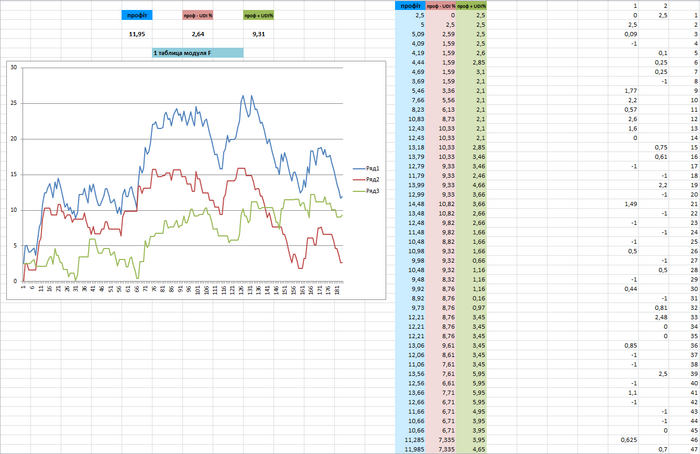Select the cell with value 3,69
Viewport: 700px width, 454px height.
coord(410,81)
